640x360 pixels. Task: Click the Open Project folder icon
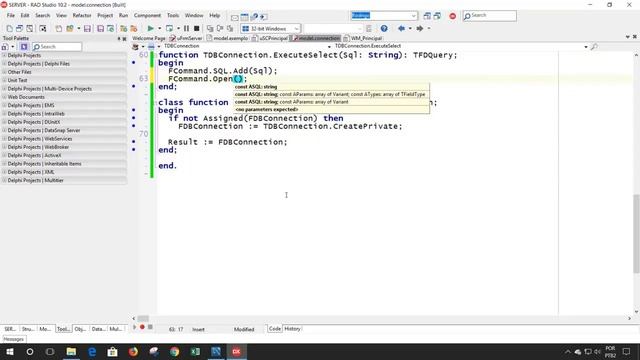(70, 29)
